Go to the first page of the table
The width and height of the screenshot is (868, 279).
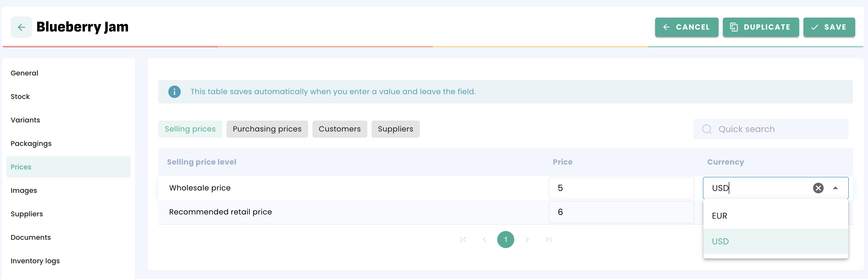click(x=463, y=240)
